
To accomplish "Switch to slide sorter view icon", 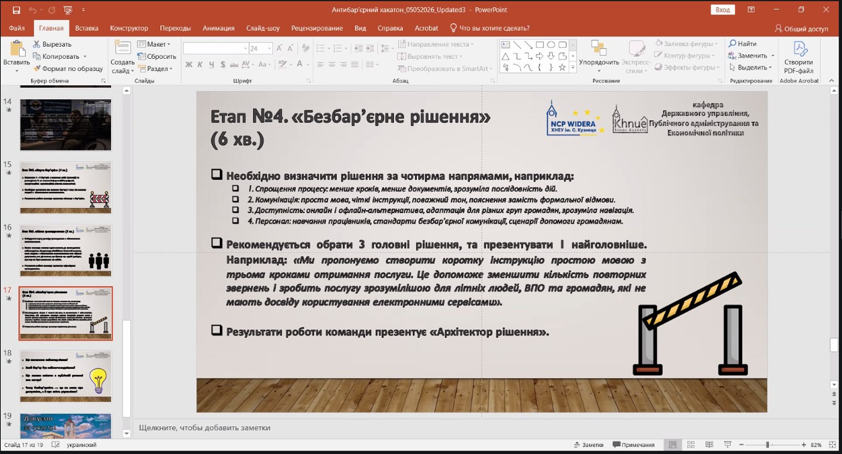I will coord(691,445).
